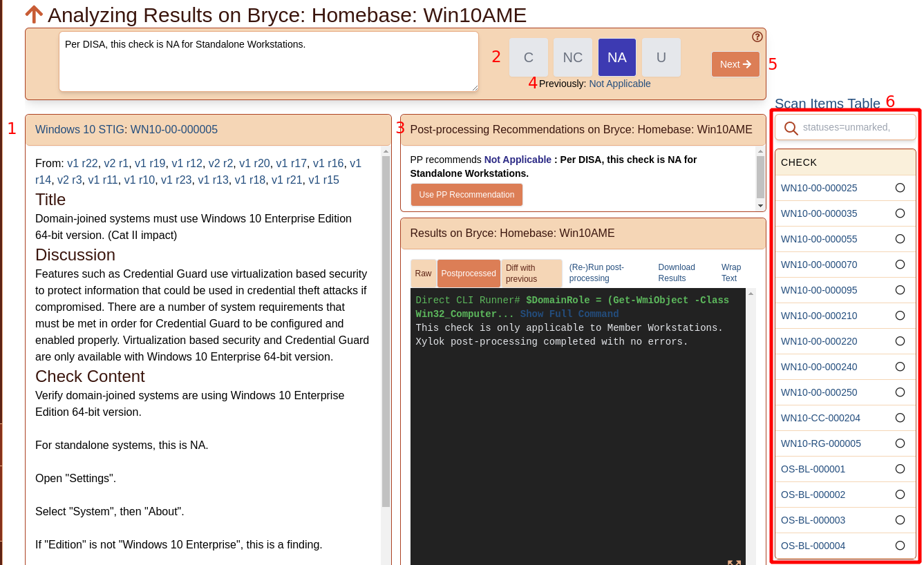Open check OS-BL-000002
924x565 pixels.
[813, 495]
